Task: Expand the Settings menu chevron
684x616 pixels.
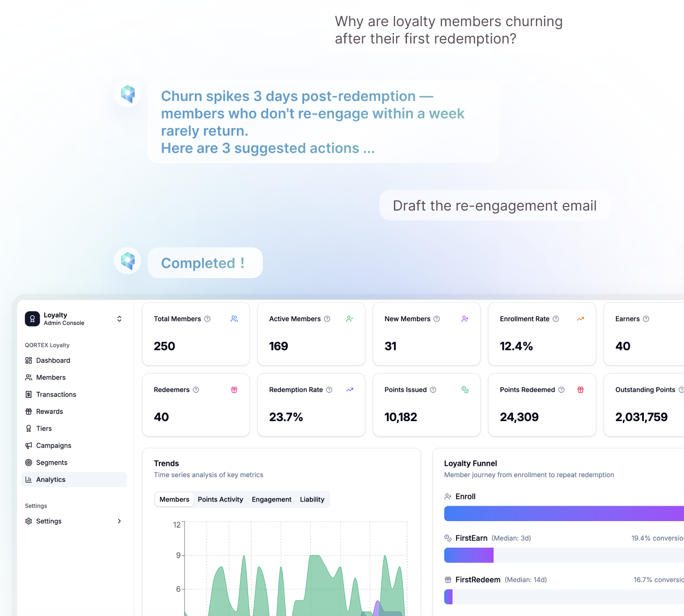Action: coord(119,521)
